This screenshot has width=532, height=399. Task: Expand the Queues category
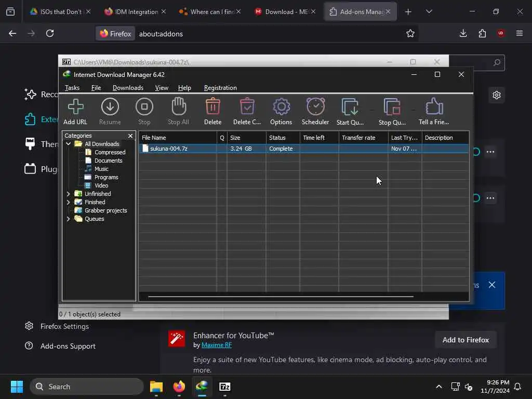tap(68, 219)
